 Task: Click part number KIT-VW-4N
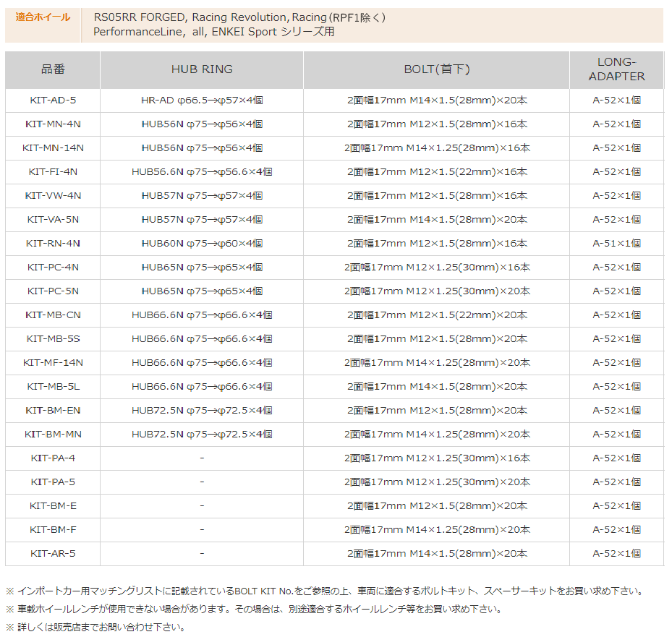(53, 196)
